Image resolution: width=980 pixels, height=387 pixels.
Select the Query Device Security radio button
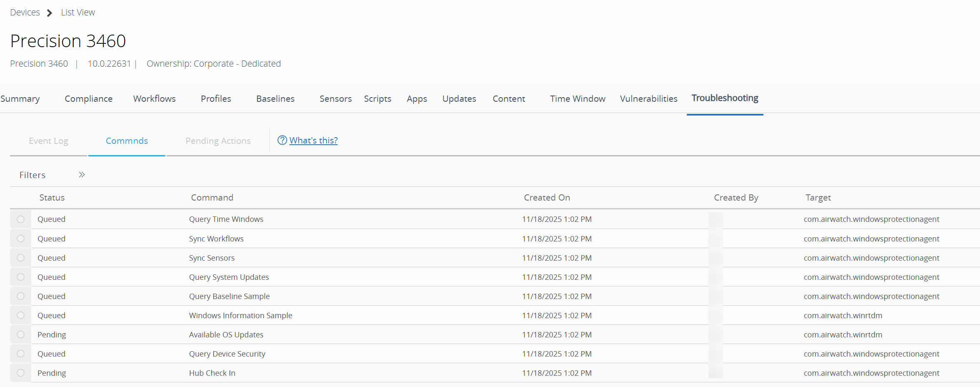pyautogui.click(x=20, y=354)
